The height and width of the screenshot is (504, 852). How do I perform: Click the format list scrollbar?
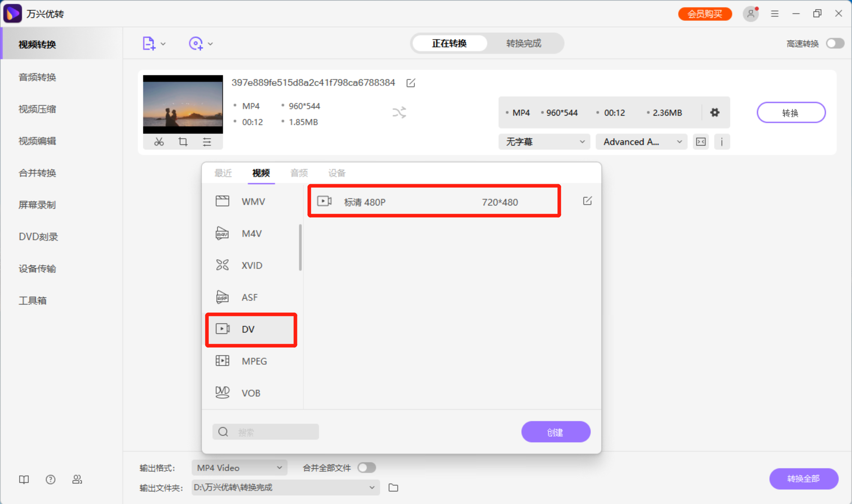pyautogui.click(x=300, y=248)
